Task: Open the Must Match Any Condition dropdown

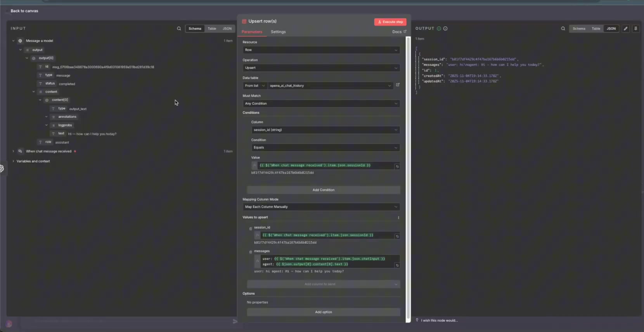Action: tap(321, 104)
